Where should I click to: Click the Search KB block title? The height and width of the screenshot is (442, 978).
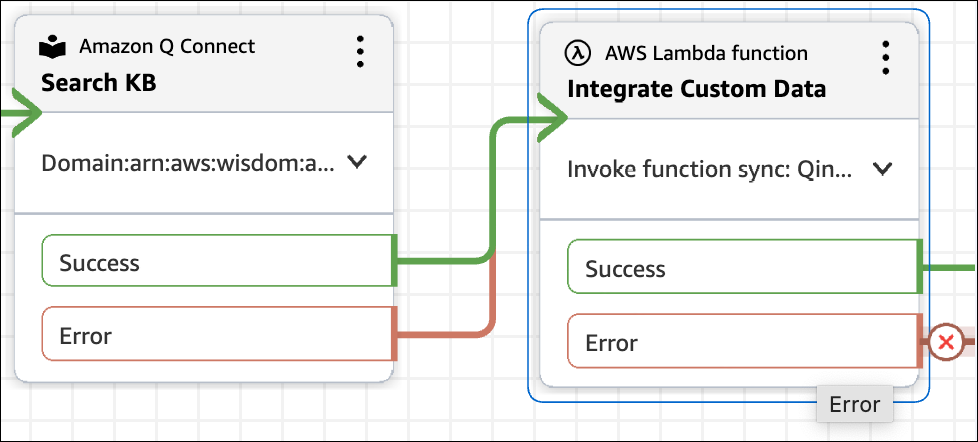(x=99, y=82)
